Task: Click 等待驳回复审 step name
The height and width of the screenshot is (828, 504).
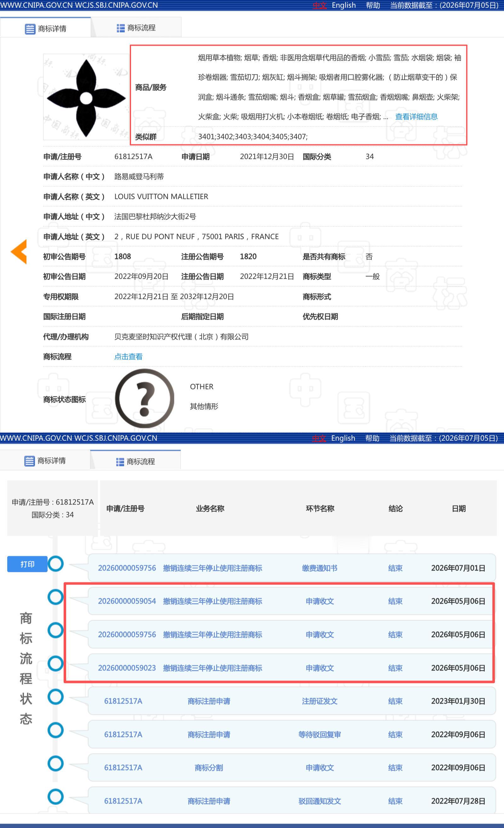Action: point(320,735)
